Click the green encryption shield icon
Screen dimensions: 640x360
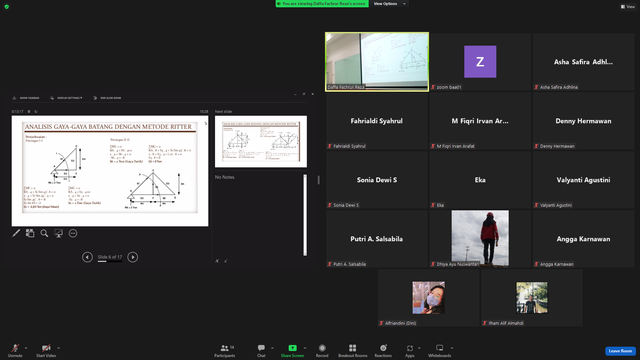point(7,7)
